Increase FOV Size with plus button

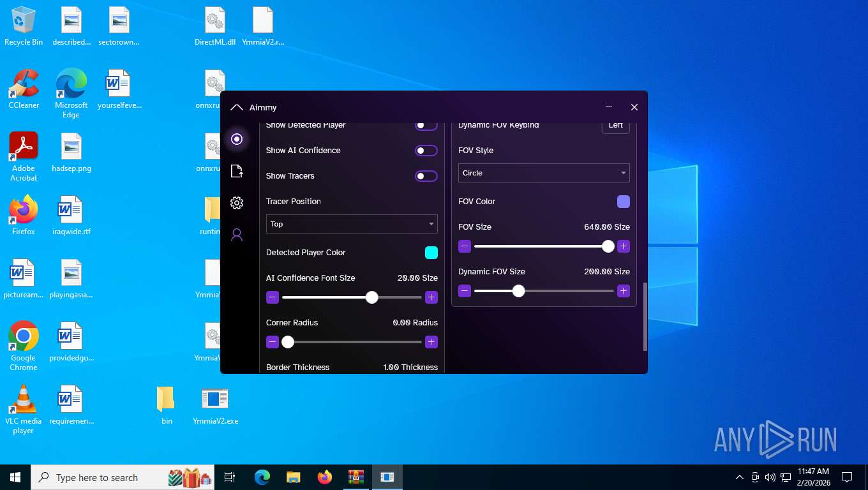click(x=624, y=246)
